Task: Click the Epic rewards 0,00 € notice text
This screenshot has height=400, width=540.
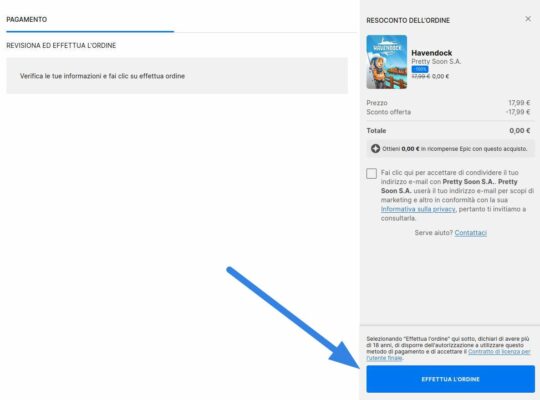Action: (455, 149)
